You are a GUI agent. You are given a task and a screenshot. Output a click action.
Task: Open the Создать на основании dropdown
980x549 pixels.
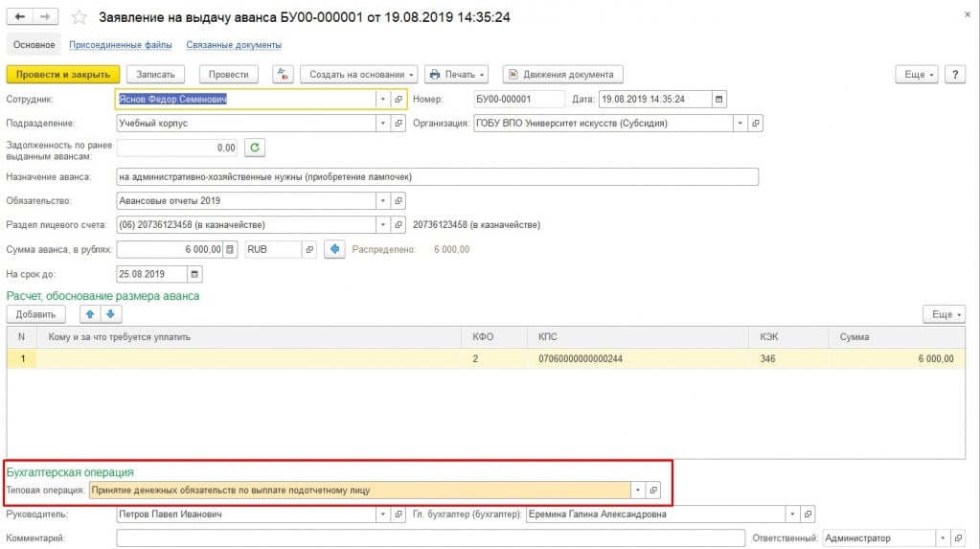[359, 75]
